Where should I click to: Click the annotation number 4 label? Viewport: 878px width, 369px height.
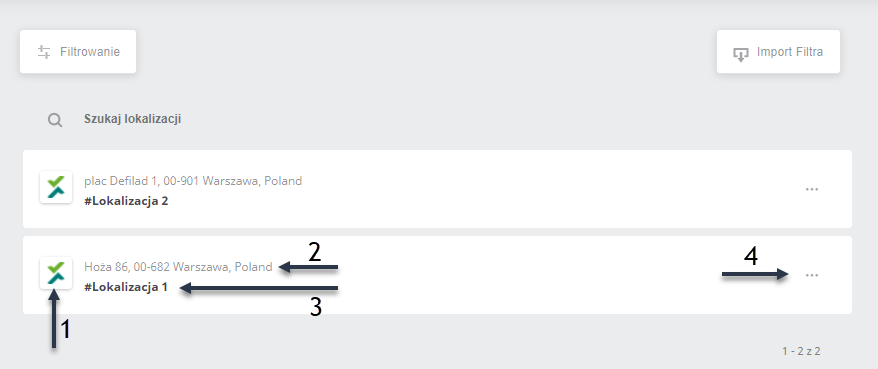pos(750,256)
